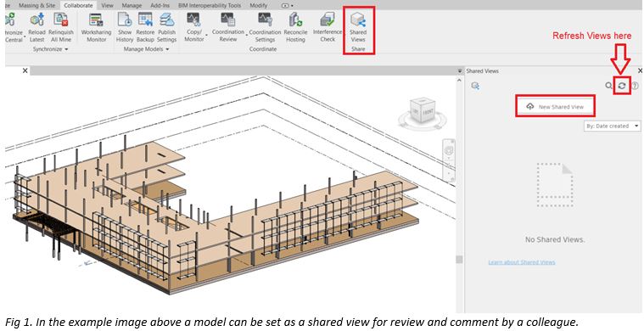Open Publish Settings
Screen dimensions: 644x331
point(167,27)
